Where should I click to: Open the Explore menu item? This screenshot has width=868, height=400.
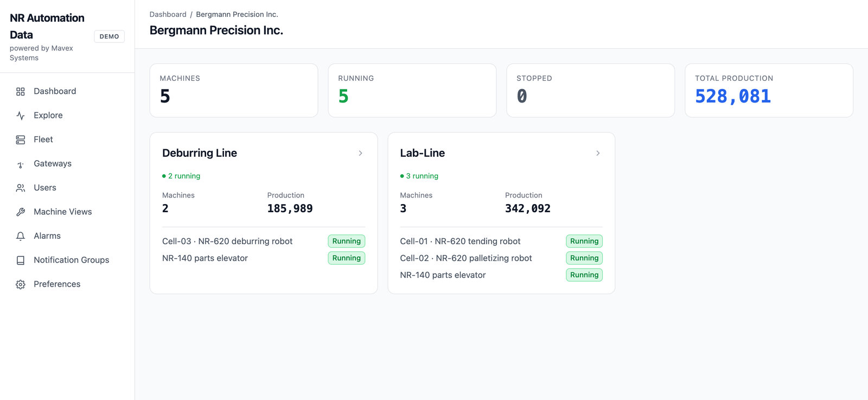(x=67, y=115)
